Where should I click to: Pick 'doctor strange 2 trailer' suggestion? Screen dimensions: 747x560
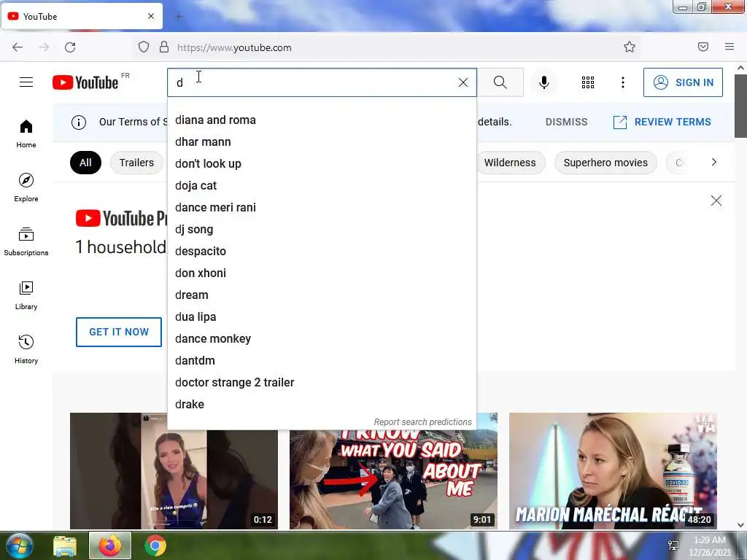pos(322,383)
